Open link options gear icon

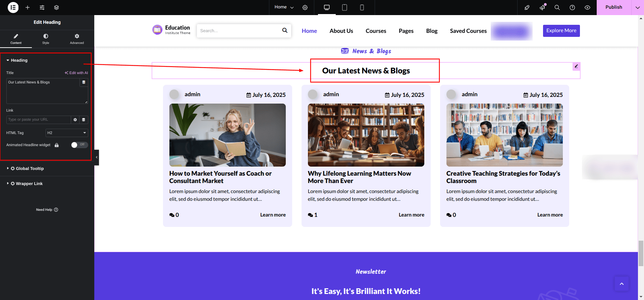tap(75, 120)
